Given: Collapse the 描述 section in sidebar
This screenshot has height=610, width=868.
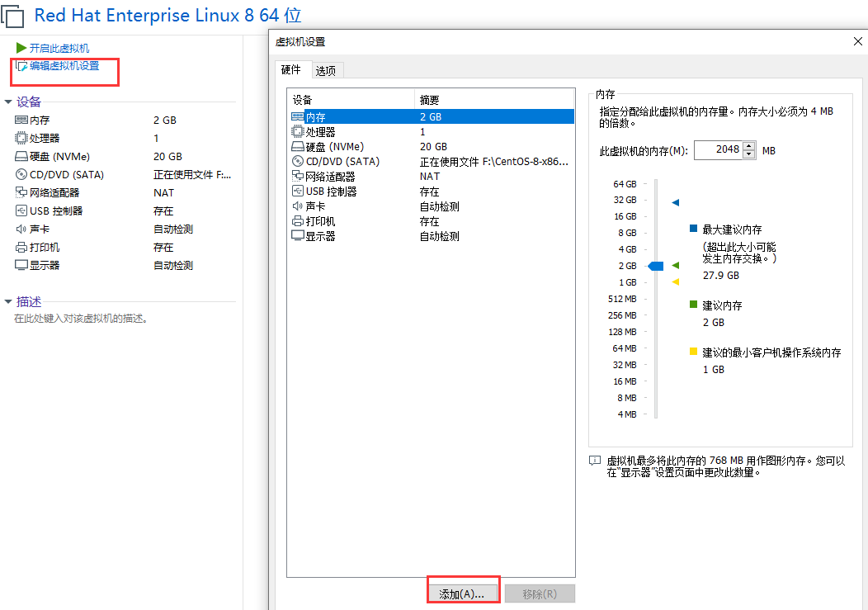Looking at the screenshot, I should tap(7, 301).
